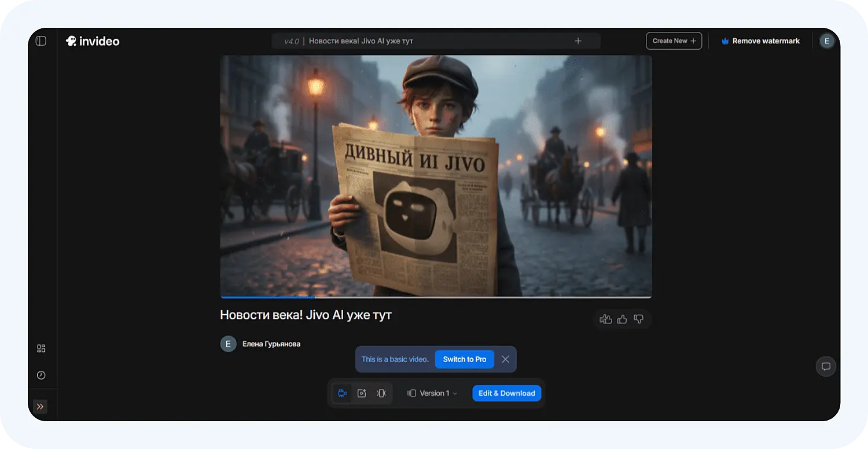Click the plus icon next to the video title
The image size is (868, 449).
[578, 41]
